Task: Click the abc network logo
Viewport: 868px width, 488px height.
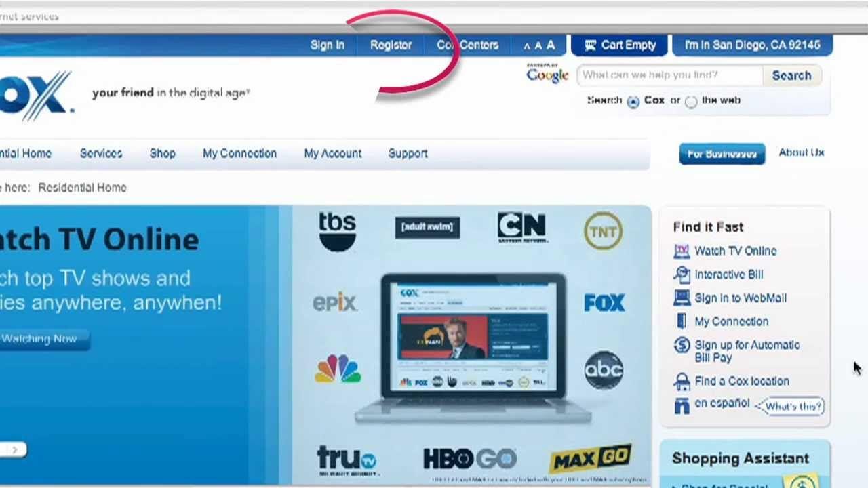Action: pos(604,370)
